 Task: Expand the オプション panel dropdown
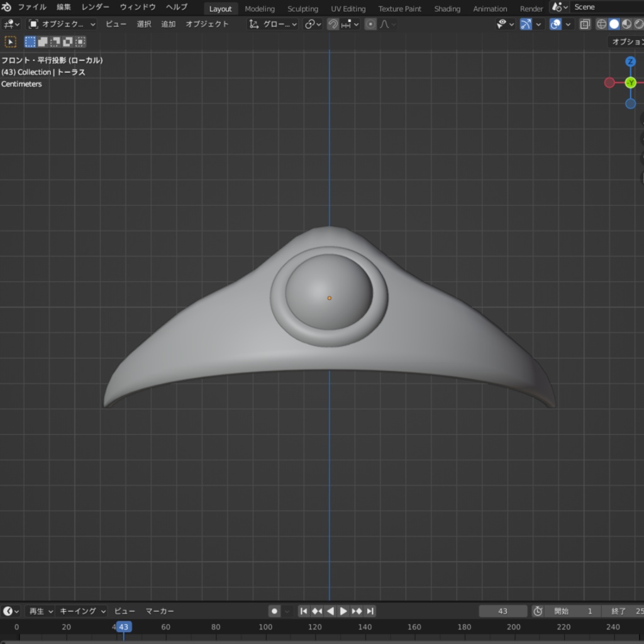tap(626, 40)
